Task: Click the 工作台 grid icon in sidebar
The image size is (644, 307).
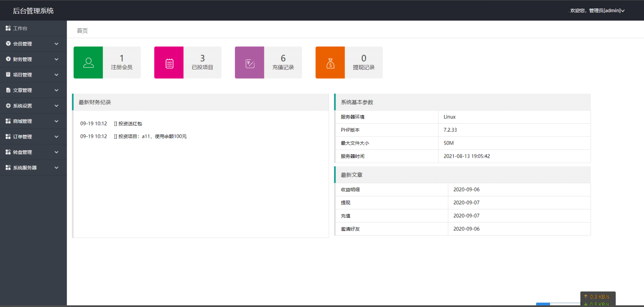Action: tap(8, 28)
